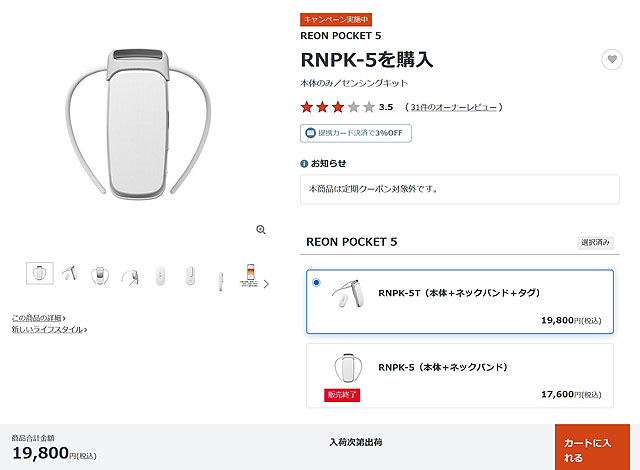Click the 選択済み selected-status badge
640x470 pixels.
point(595,242)
